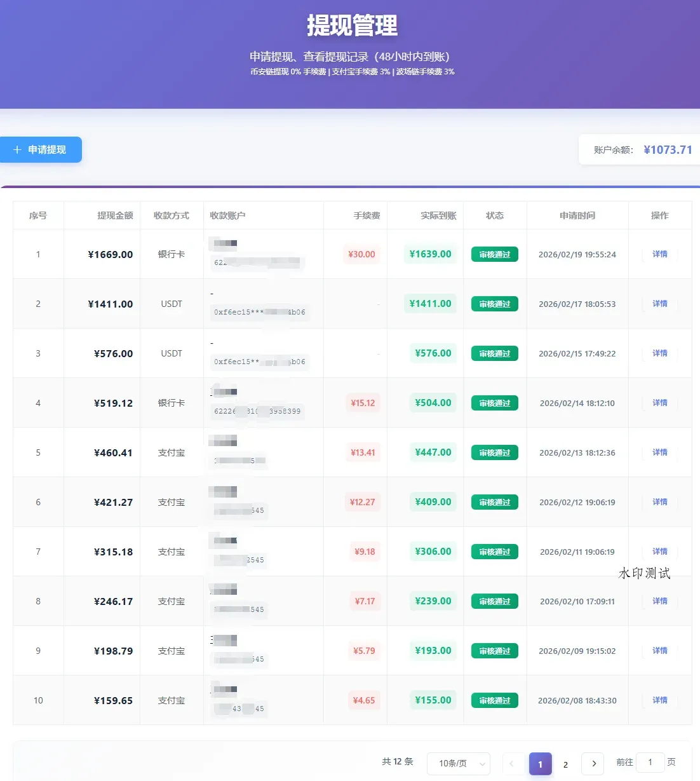700x781 pixels.
Task: Select page number 1
Action: [x=540, y=764]
